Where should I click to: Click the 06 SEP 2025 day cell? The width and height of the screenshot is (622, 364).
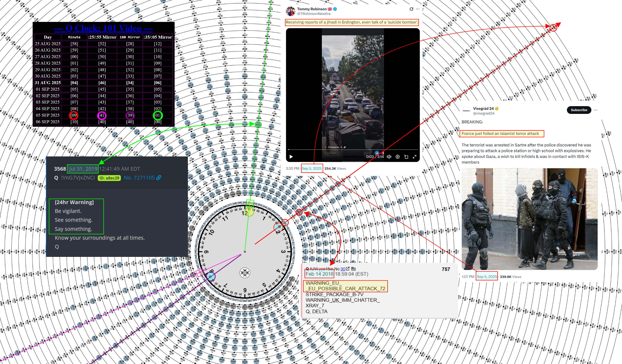click(x=48, y=122)
